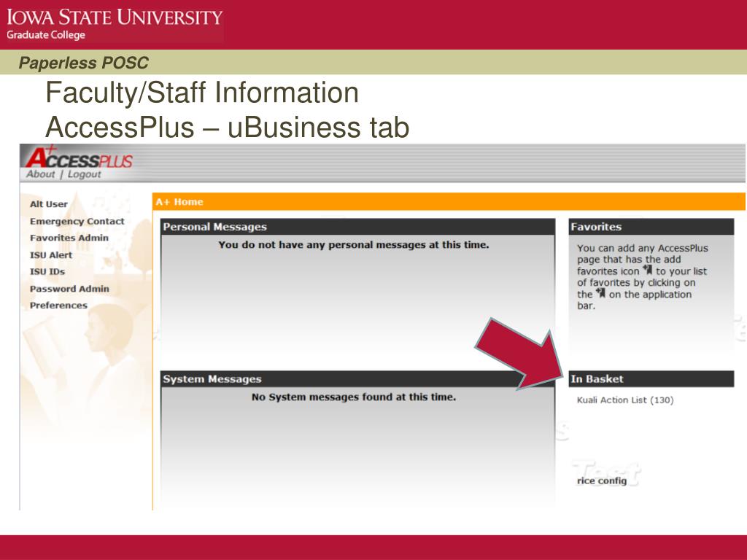Click the A+ Home tab bar
Screen dimensions: 747x560
[449, 202]
